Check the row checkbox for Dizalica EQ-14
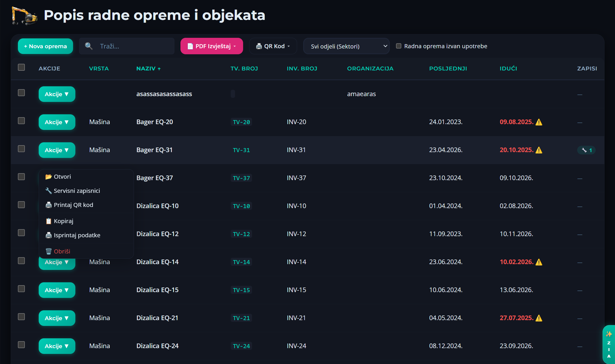 click(x=21, y=261)
